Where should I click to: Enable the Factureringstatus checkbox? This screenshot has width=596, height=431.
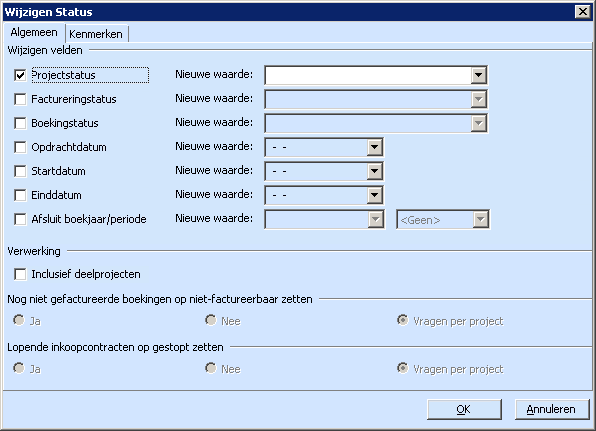pyautogui.click(x=20, y=99)
